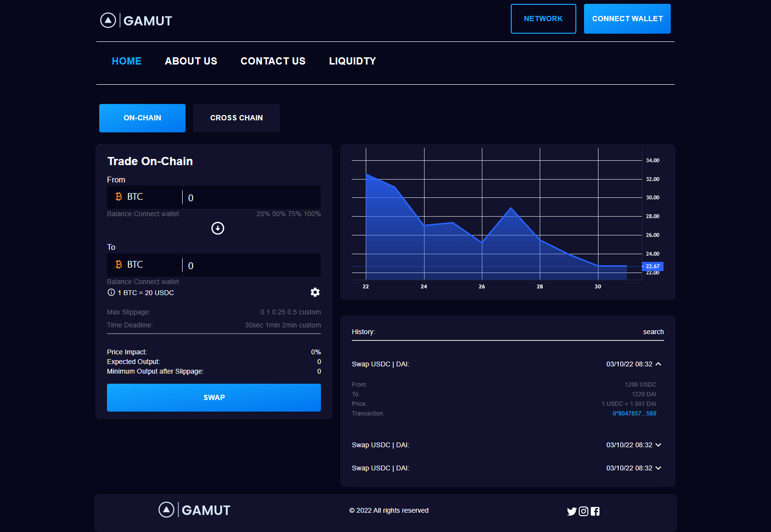Go to the HOME page

(x=127, y=61)
